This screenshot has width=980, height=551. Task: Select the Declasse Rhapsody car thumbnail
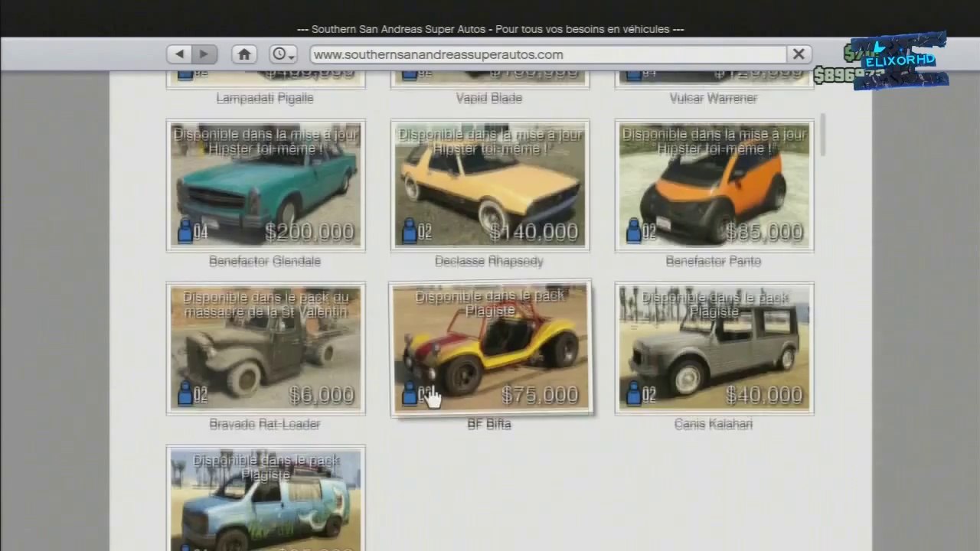(490, 185)
